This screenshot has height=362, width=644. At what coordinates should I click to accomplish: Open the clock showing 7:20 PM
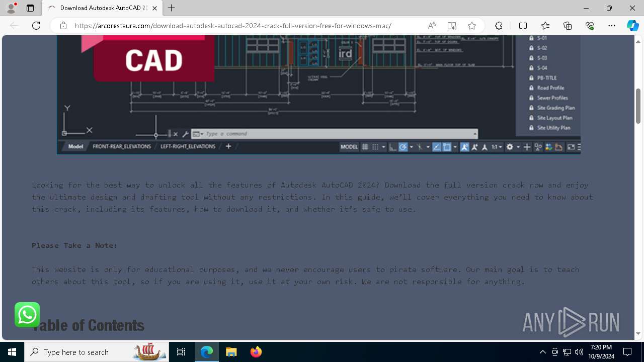click(x=602, y=352)
